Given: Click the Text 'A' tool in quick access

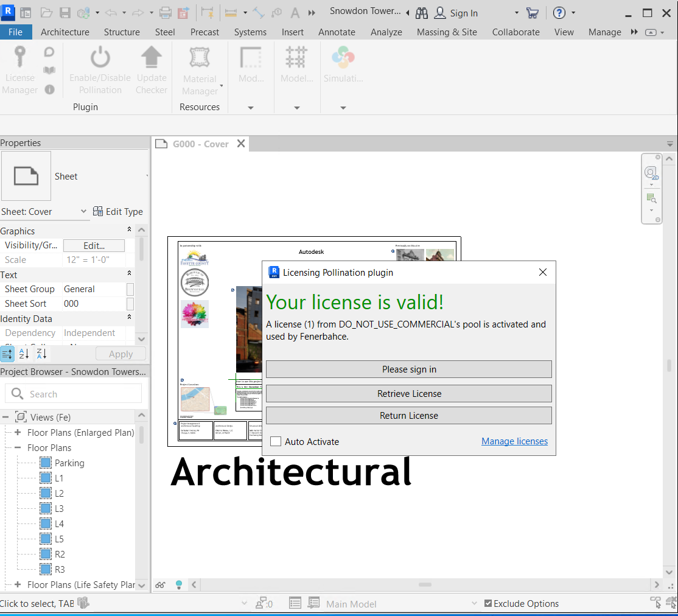Looking at the screenshot, I should [x=295, y=13].
